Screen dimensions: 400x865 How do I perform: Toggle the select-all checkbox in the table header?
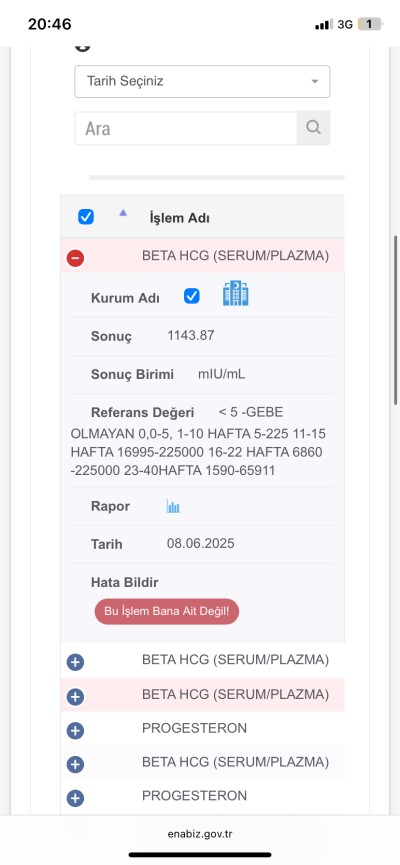pos(86,217)
